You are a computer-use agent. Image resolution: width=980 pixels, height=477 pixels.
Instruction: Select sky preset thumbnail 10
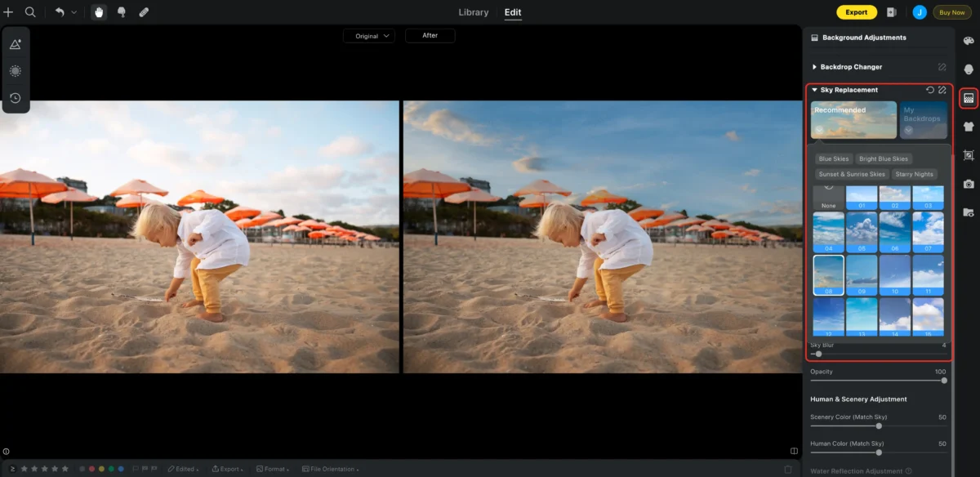[x=895, y=275]
